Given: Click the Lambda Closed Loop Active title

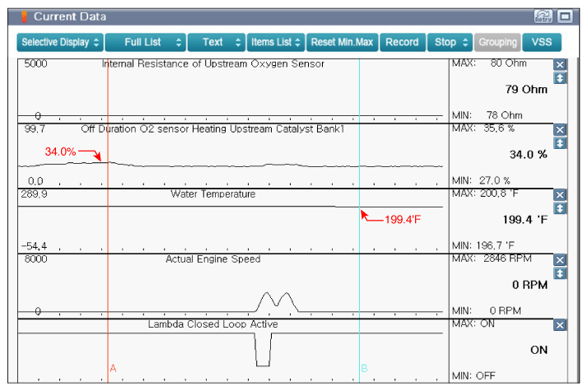Looking at the screenshot, I should [213, 324].
